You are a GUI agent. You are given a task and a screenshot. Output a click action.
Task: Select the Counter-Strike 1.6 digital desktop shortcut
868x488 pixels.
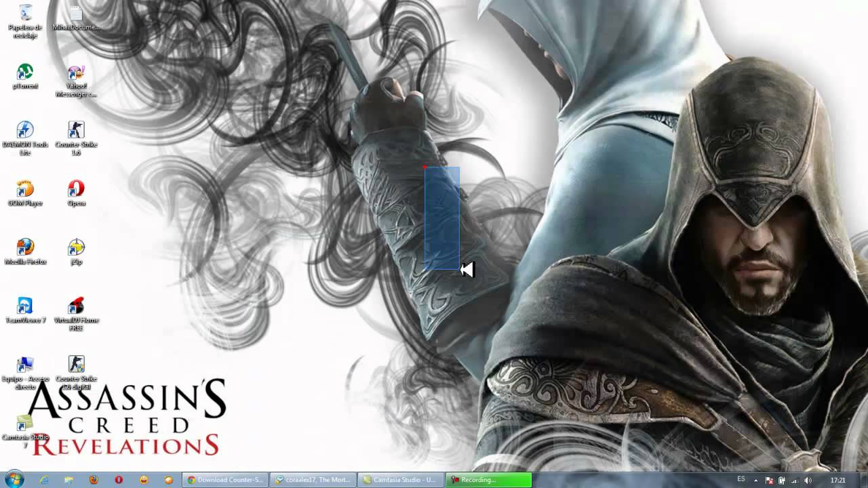(76, 372)
